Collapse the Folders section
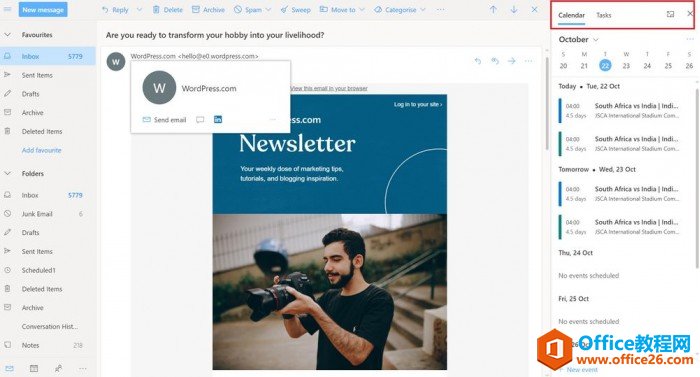The height and width of the screenshot is (377, 700). [8, 173]
